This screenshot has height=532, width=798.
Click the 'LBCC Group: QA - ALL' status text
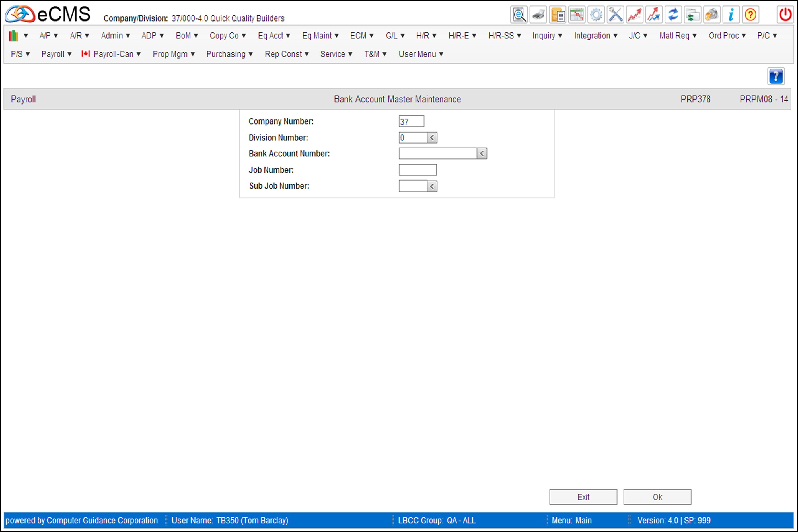(437, 520)
